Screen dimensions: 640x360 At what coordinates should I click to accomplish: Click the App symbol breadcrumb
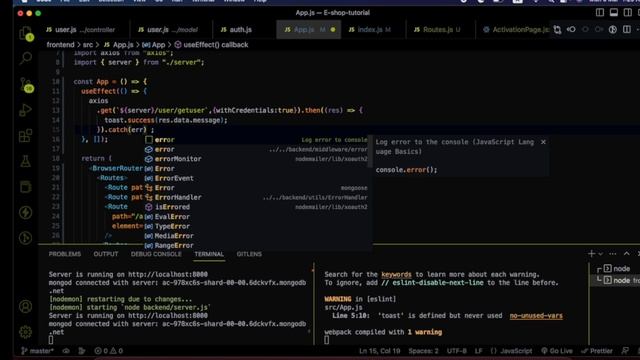tap(154, 45)
